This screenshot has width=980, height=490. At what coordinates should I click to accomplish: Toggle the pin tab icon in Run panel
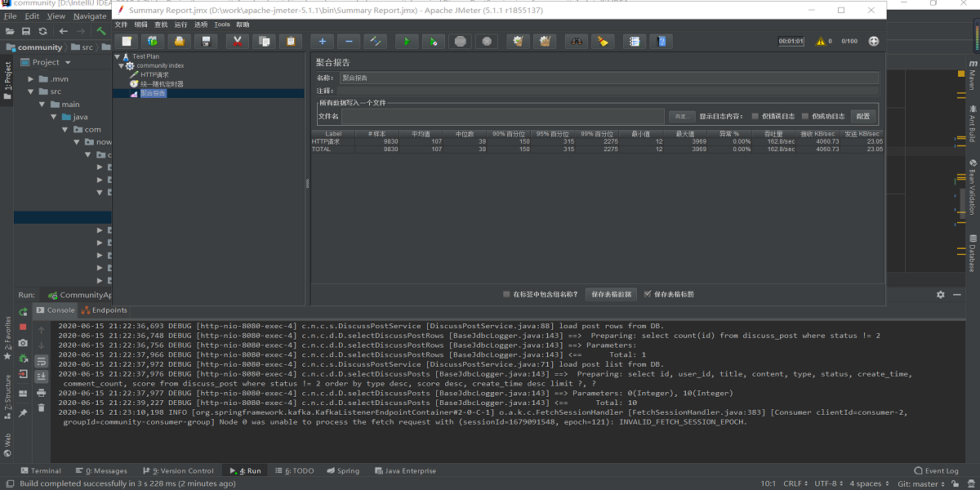(23, 413)
